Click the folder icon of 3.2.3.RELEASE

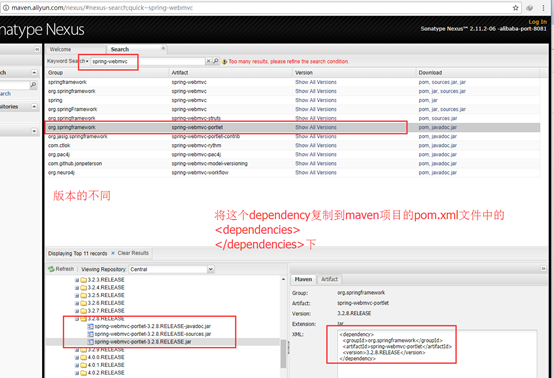click(x=83, y=280)
